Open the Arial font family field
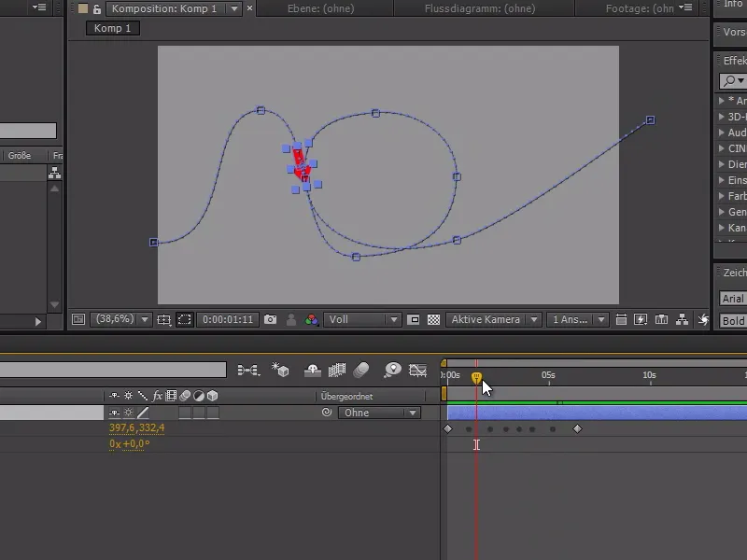The image size is (747, 560). (x=733, y=299)
